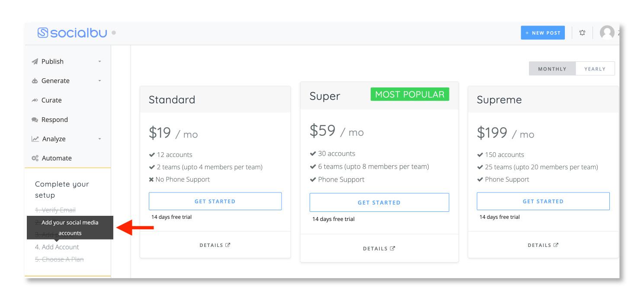The width and height of the screenshot is (644, 301).
Task: Open the Automate sidebar item
Action: click(57, 158)
